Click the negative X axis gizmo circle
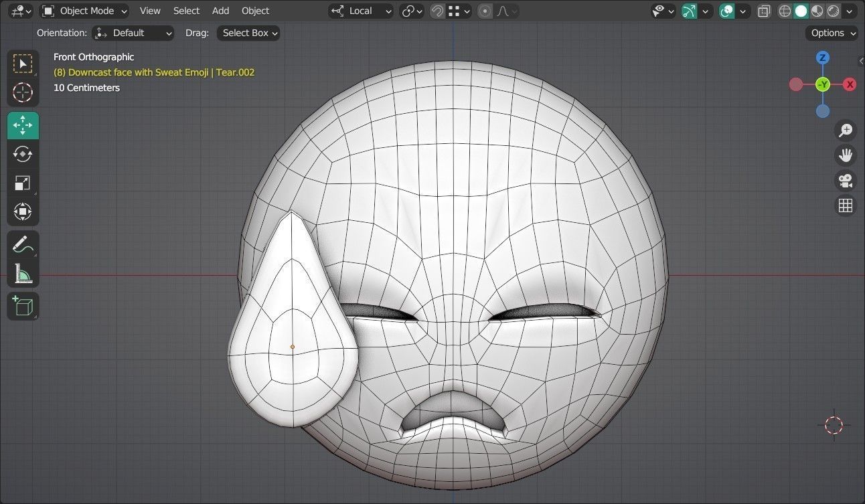 coord(796,84)
